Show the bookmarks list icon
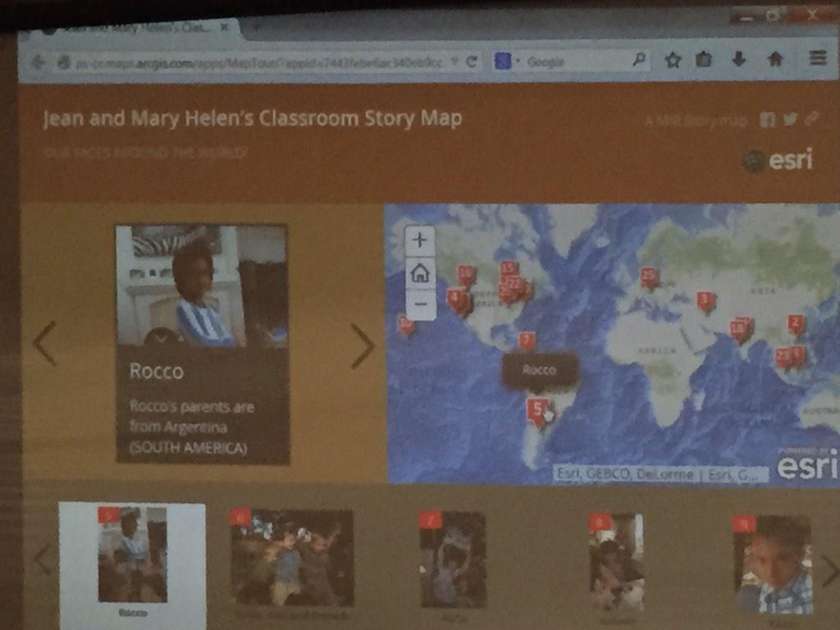The width and height of the screenshot is (840, 630). [x=704, y=59]
